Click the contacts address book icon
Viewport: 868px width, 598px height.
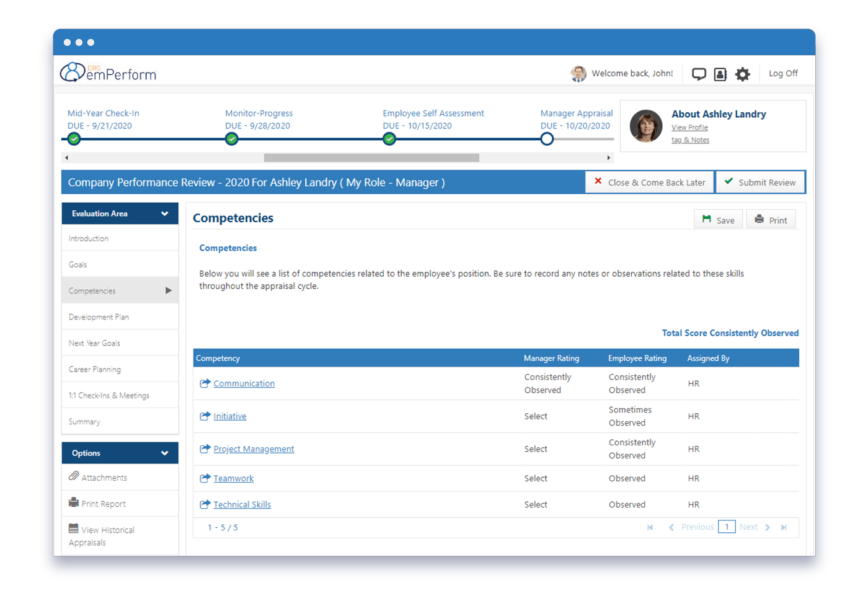pyautogui.click(x=720, y=73)
